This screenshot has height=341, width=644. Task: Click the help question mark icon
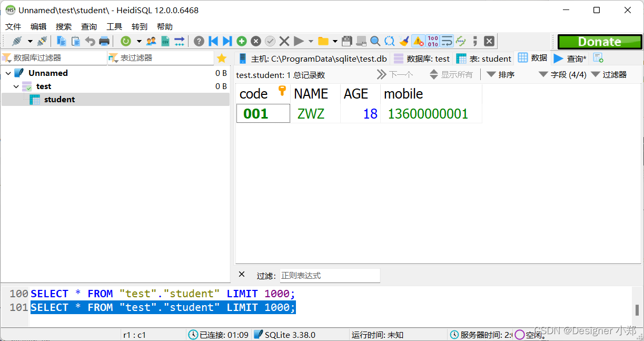click(x=199, y=41)
